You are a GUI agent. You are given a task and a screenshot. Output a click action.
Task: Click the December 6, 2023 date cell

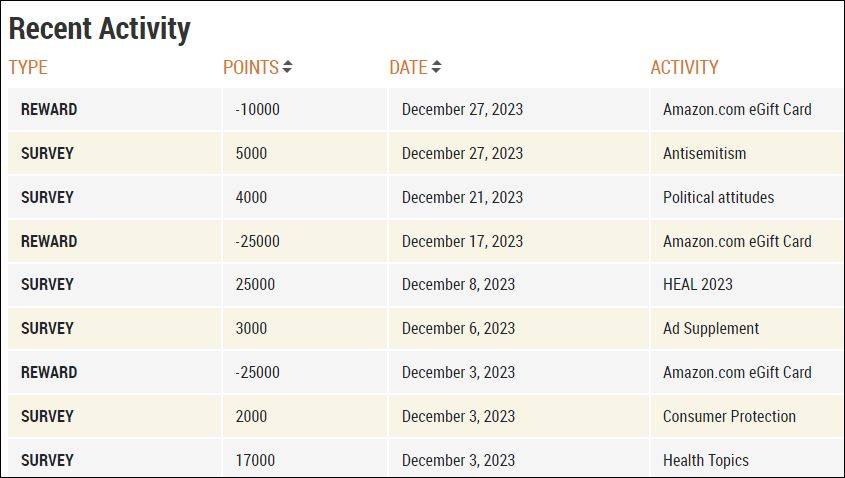[x=458, y=329]
